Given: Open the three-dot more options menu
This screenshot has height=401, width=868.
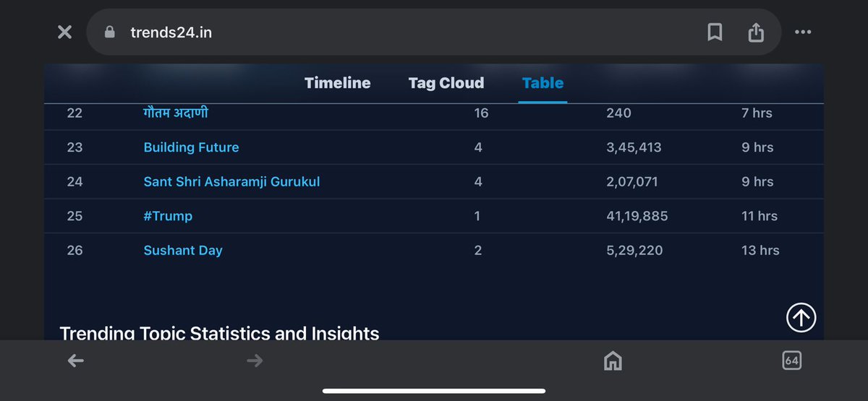Looking at the screenshot, I should (803, 32).
